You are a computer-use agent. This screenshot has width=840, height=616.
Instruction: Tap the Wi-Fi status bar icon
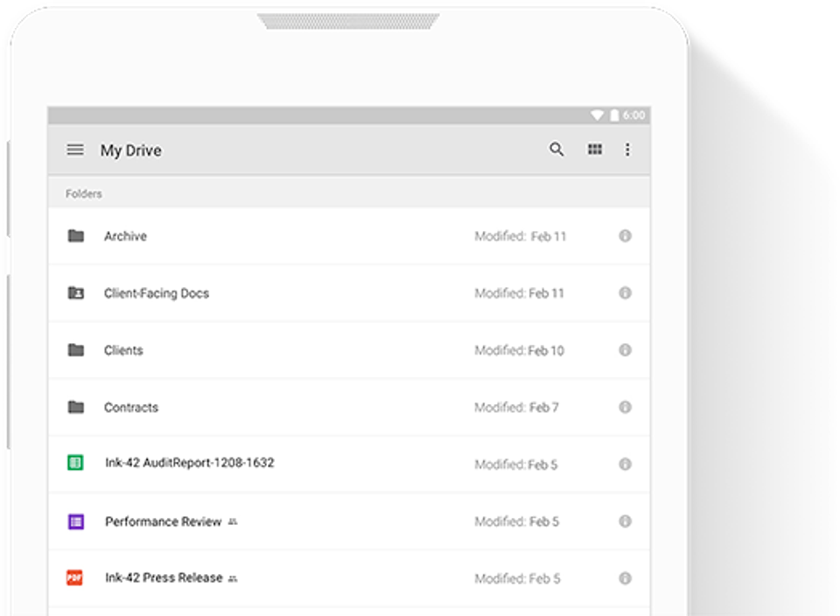(x=598, y=115)
